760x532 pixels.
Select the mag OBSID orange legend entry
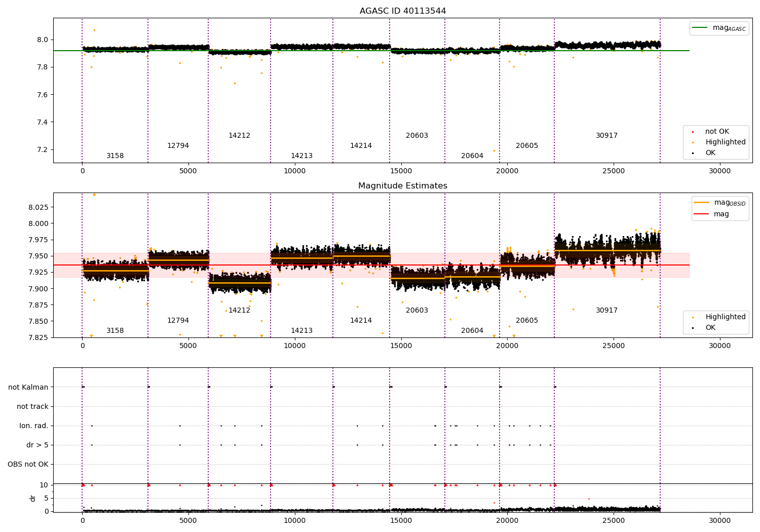pos(719,203)
